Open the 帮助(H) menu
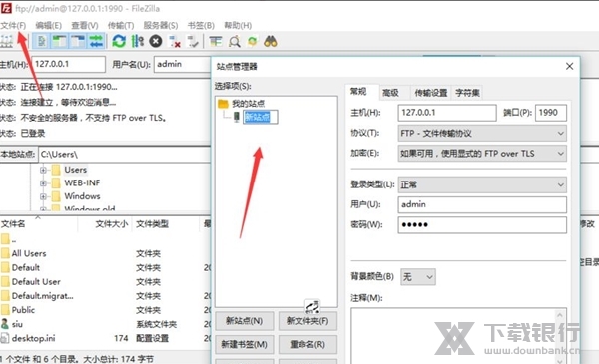The height and width of the screenshot is (364, 599). click(x=238, y=25)
